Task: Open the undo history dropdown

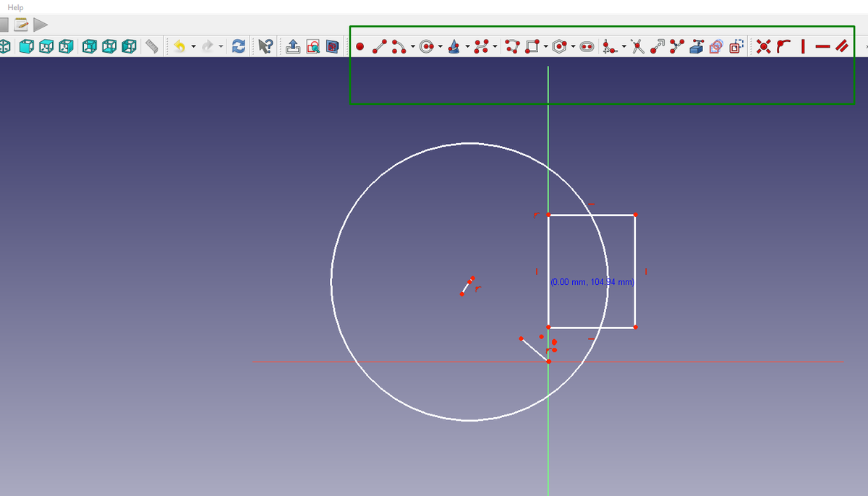Action: (193, 46)
